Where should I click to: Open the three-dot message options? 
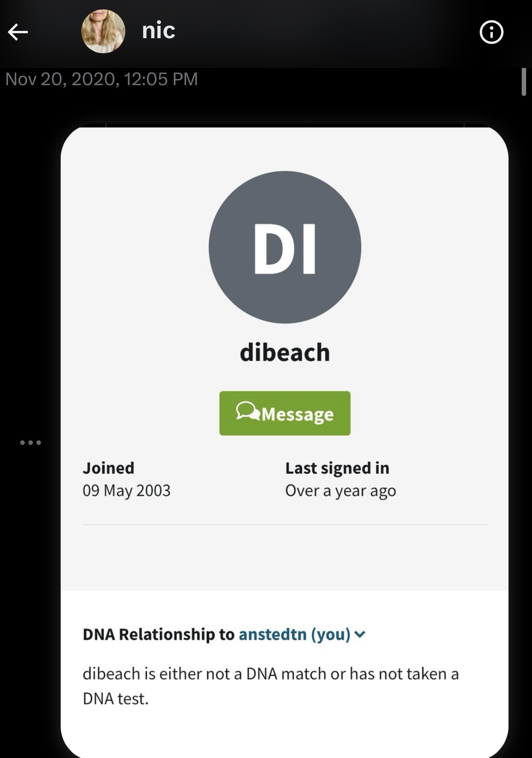(30, 443)
